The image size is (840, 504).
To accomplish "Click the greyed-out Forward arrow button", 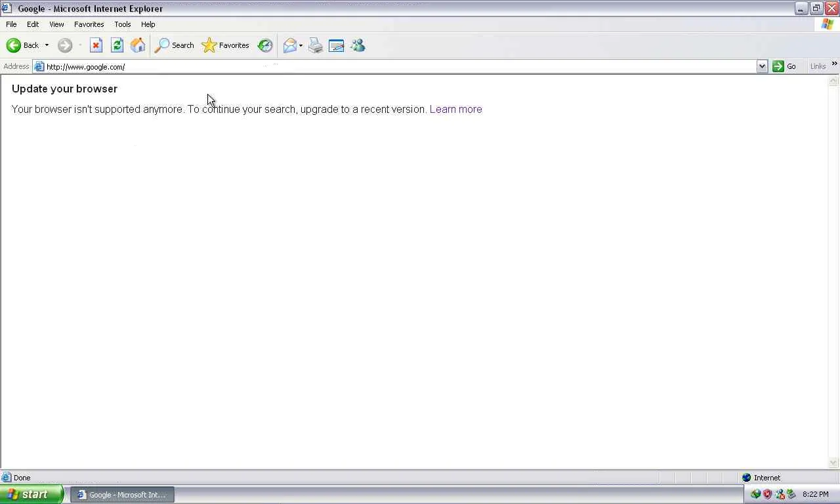I will pos(64,45).
